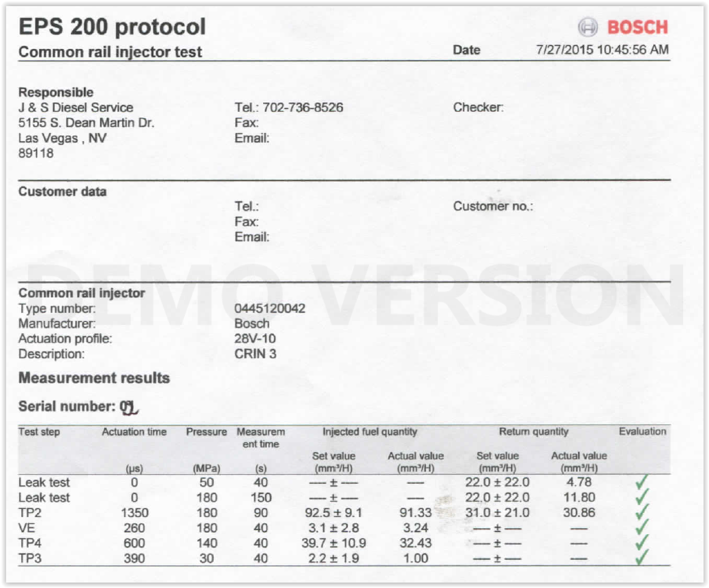Select the TP2 actual injected value 91.33

tap(414, 513)
